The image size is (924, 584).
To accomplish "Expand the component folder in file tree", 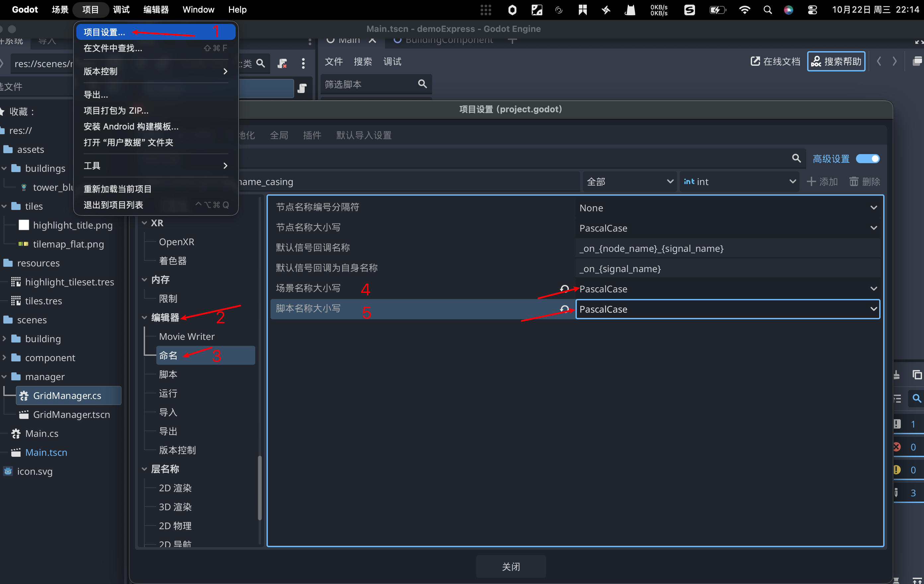I will tap(4, 357).
